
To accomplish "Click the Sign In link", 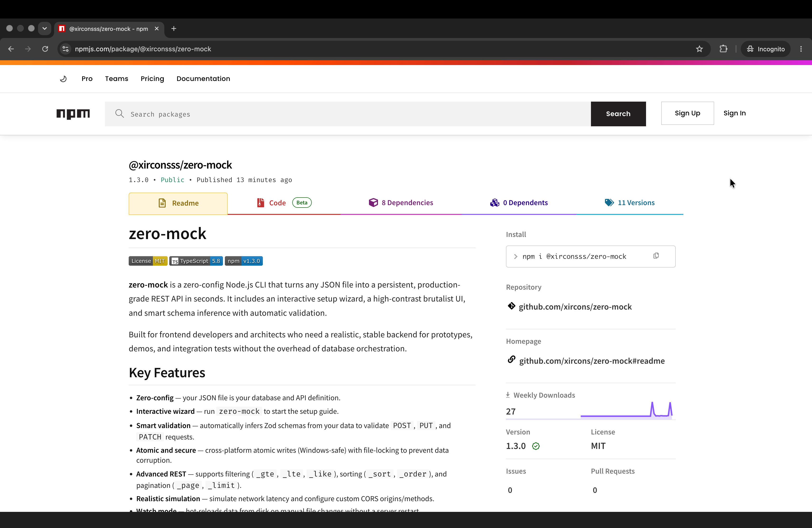I will point(735,113).
